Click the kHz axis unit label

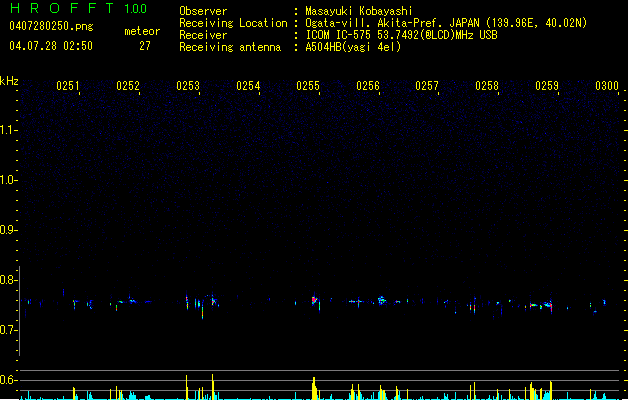[9, 81]
